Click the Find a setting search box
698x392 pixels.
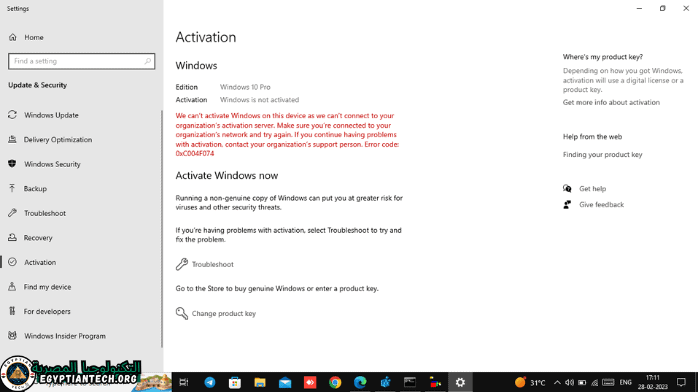coord(81,61)
